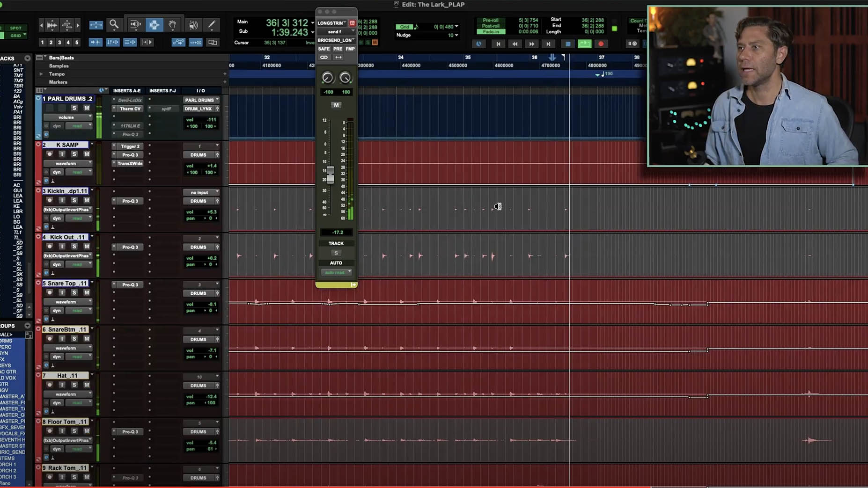This screenshot has width=868, height=488.
Task: Toggle Mirrored MIDI Editing button
Action: pos(195,42)
